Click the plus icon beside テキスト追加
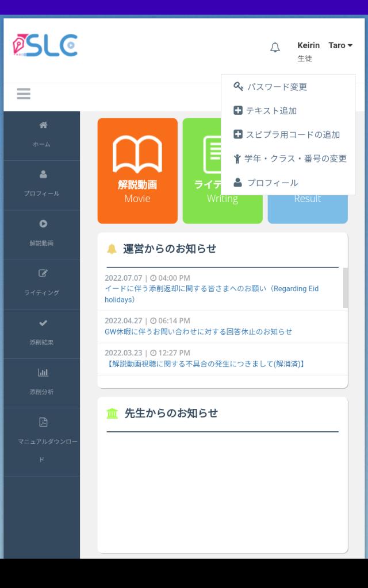This screenshot has height=588, width=368. coord(237,111)
